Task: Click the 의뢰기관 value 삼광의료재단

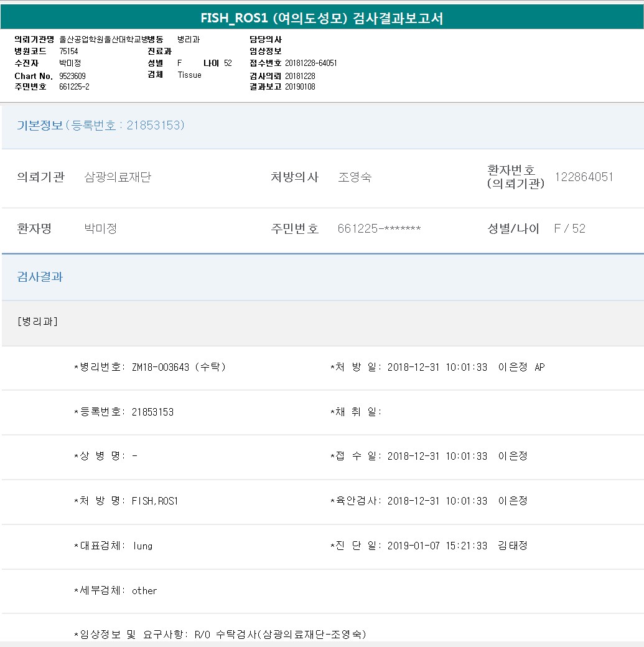Action: coord(118,177)
